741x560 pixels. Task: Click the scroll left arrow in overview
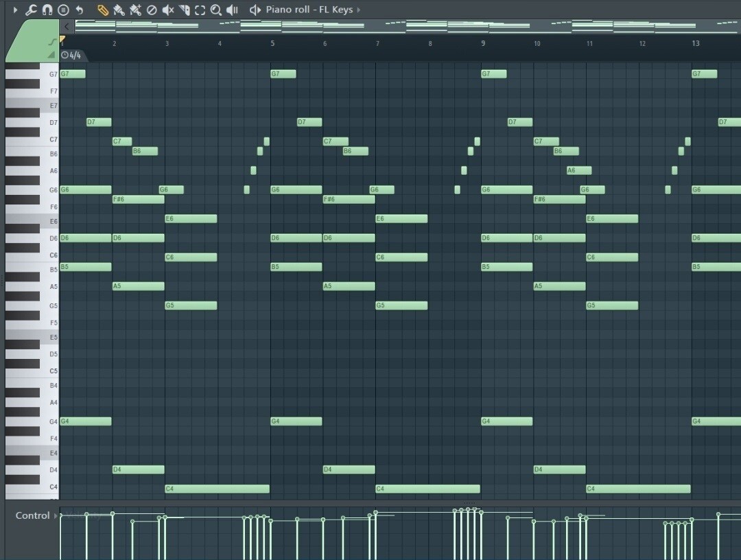click(67, 27)
